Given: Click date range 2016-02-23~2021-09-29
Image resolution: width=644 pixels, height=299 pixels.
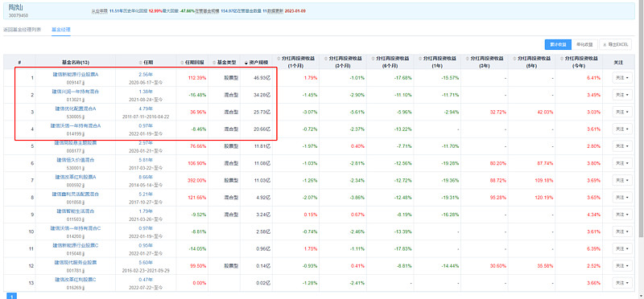Looking at the screenshot, I should (146, 271).
